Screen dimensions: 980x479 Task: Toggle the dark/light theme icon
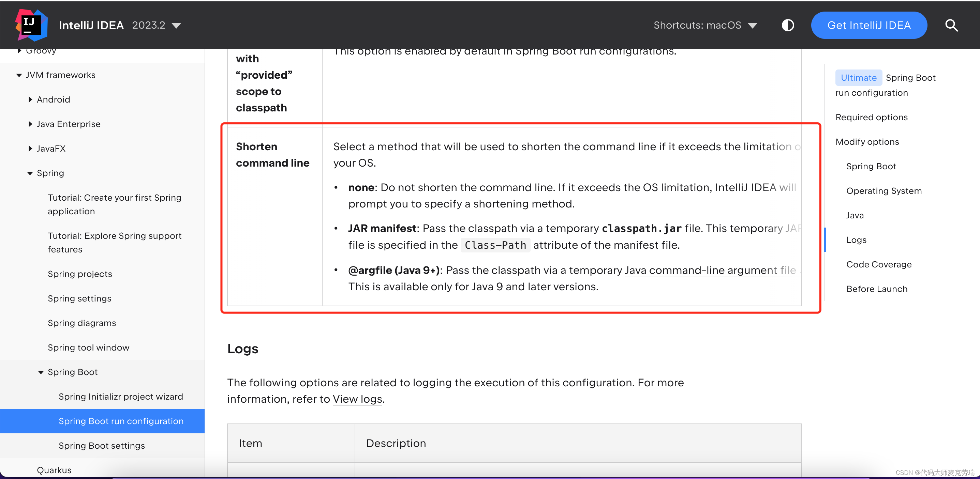pos(788,25)
